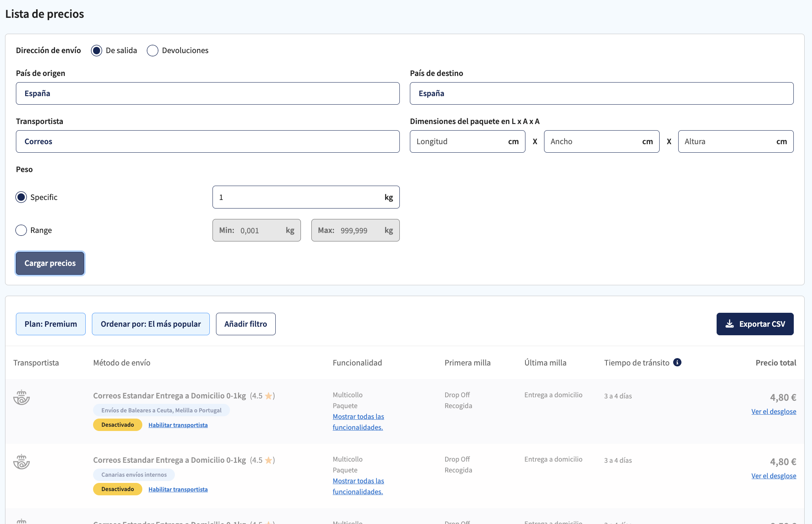Click the transit time info icon
Screen dimensions: 812x524
click(x=677, y=362)
